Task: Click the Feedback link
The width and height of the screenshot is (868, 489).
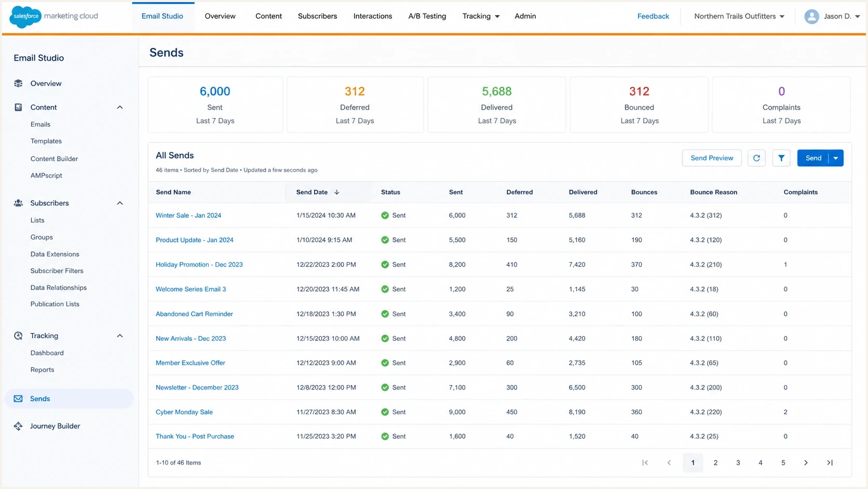Action: (653, 16)
